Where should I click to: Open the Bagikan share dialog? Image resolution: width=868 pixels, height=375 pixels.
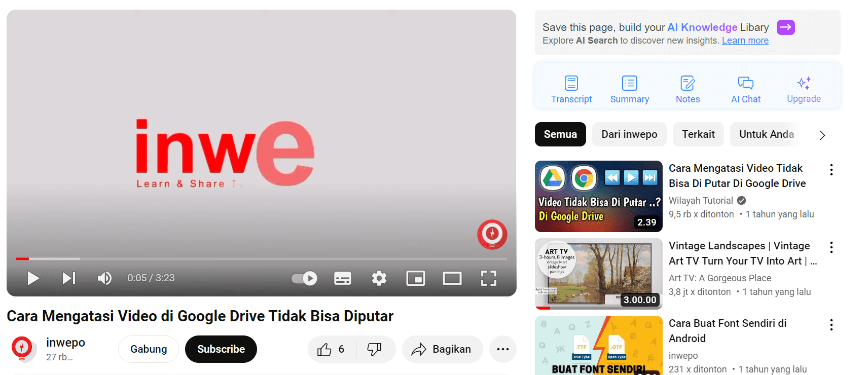(x=443, y=349)
